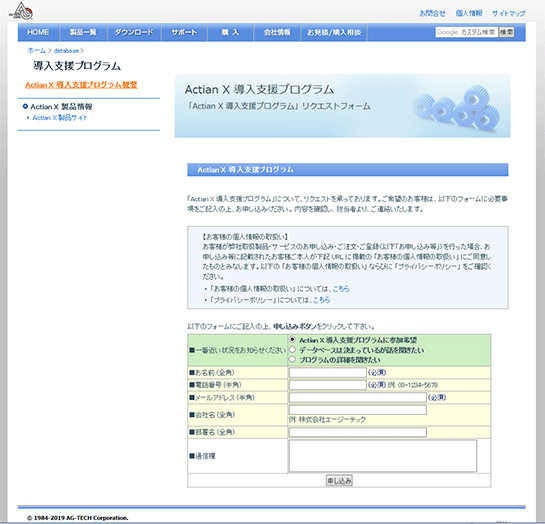
Task: Select the 購入 menu item
Action: (x=230, y=32)
